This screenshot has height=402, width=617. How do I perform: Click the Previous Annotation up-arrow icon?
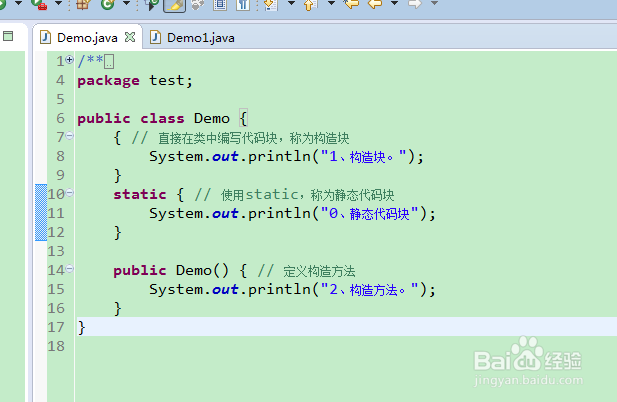pos(310,4)
